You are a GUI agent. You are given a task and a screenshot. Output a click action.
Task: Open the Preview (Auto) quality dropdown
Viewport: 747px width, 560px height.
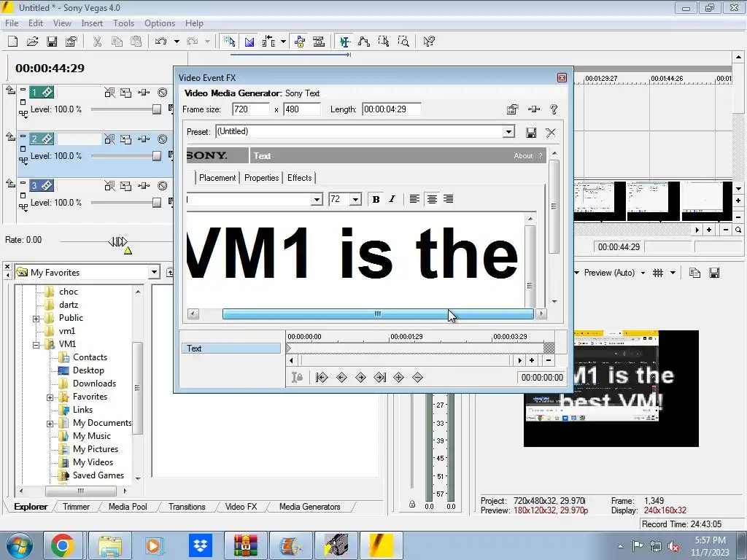point(643,273)
